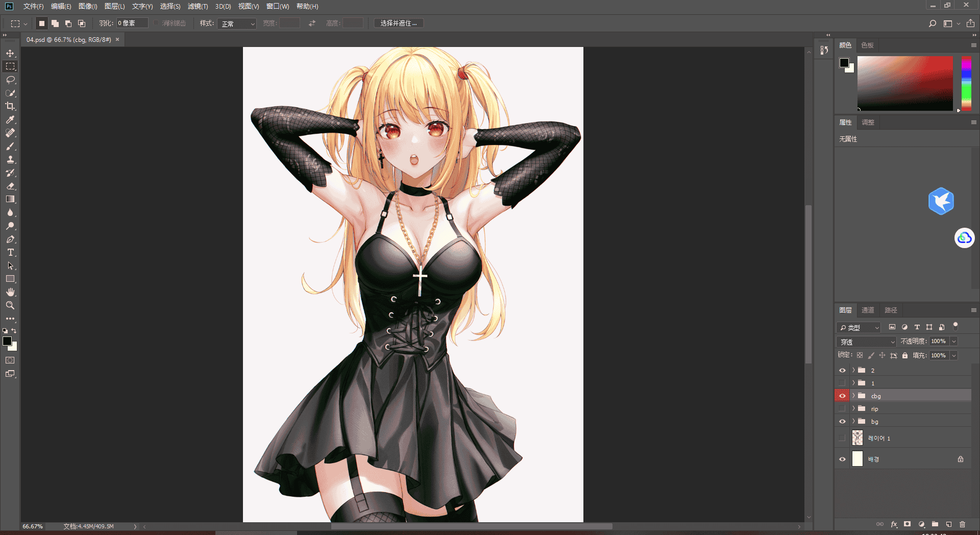Show the rip group layer
Viewport: 980px width, 535px height.
[842, 408]
